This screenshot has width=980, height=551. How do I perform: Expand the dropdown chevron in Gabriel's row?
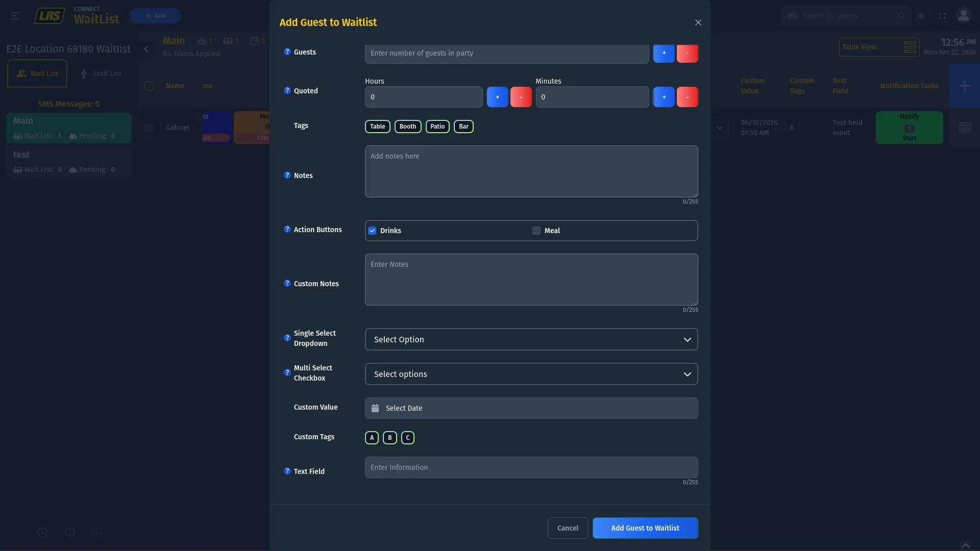click(719, 128)
